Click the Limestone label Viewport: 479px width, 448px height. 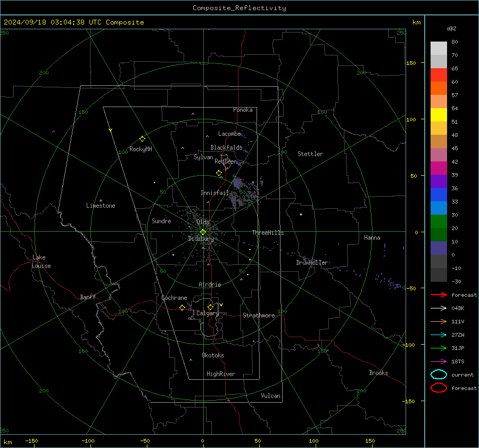pos(101,206)
